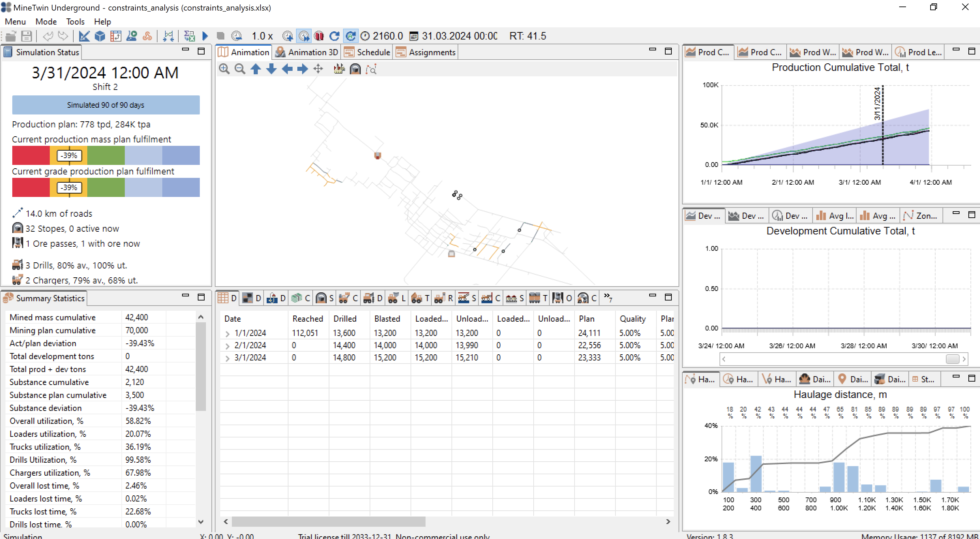980x539 pixels.
Task: Toggle the fast-forward clock button
Action: 303,36
